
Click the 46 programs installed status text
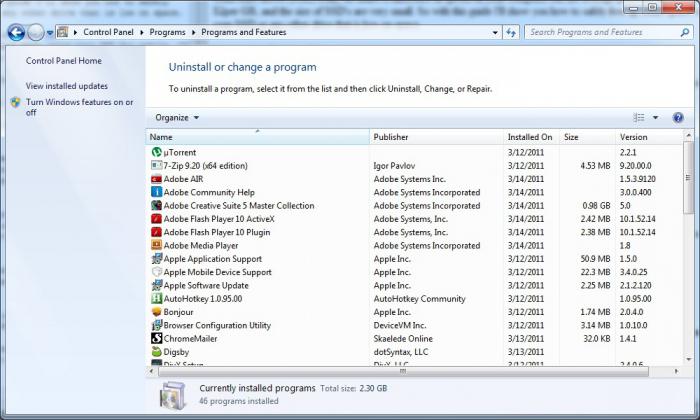click(x=238, y=401)
